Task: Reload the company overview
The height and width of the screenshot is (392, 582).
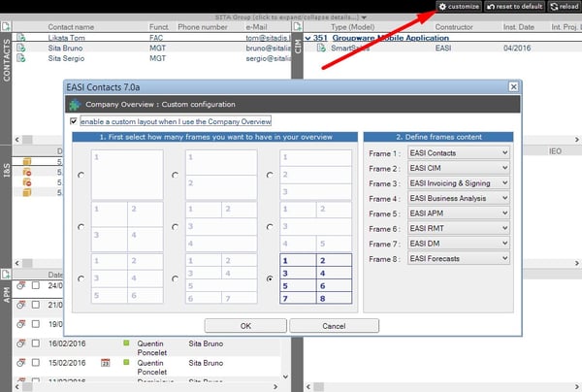Action: click(565, 7)
